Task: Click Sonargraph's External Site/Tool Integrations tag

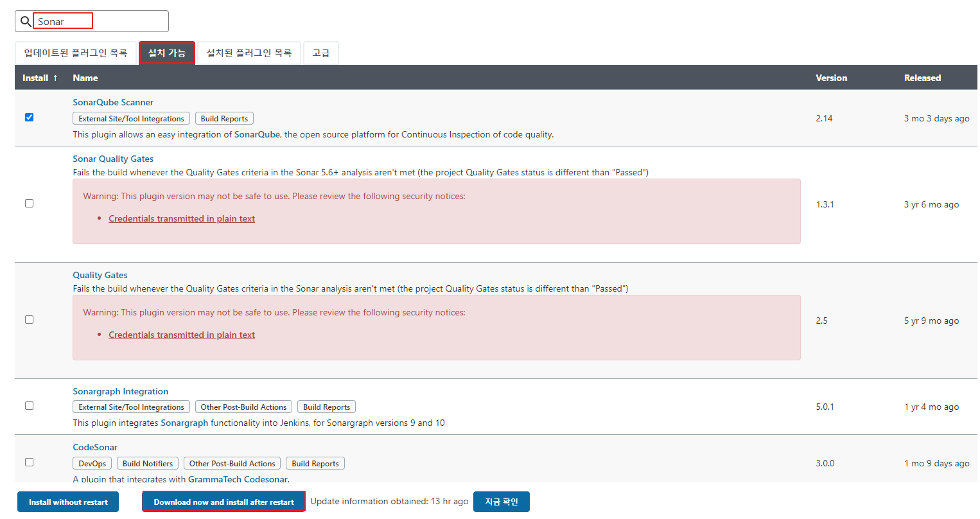Action: pyautogui.click(x=132, y=407)
